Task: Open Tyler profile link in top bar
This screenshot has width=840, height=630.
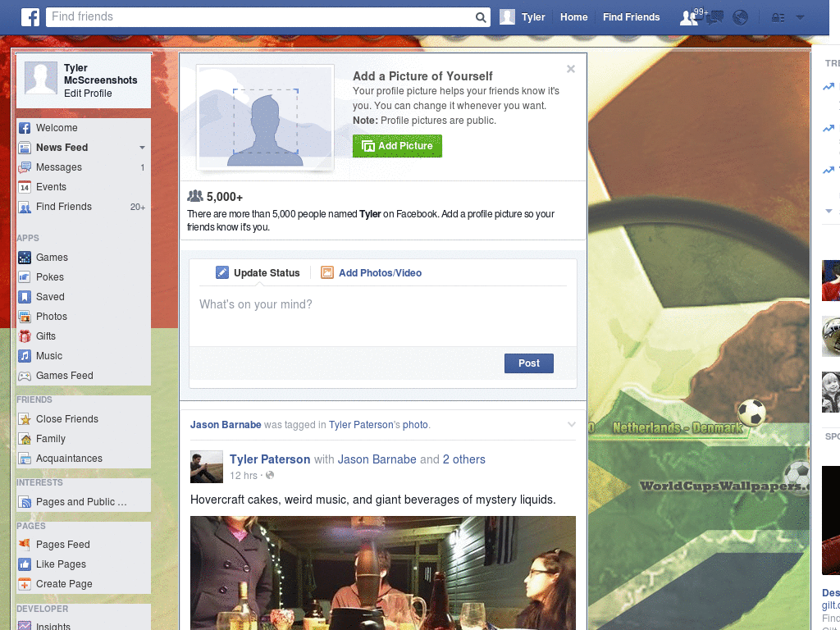Action: [x=523, y=17]
